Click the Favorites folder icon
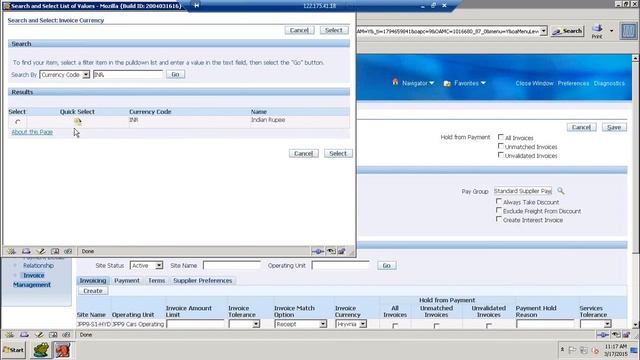Viewport: 640px width, 360px height. [447, 83]
